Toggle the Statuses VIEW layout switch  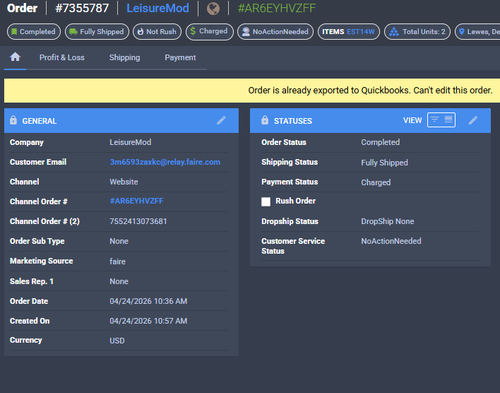pos(441,120)
